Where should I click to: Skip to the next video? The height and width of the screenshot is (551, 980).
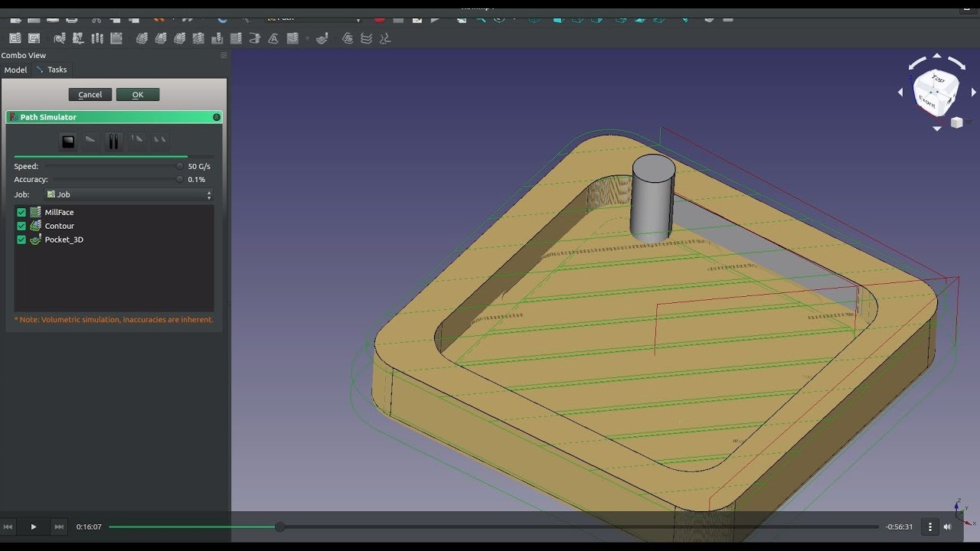coord(58,527)
